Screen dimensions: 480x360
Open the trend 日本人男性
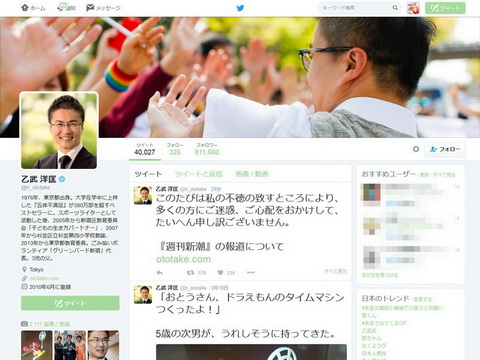[x=374, y=353]
